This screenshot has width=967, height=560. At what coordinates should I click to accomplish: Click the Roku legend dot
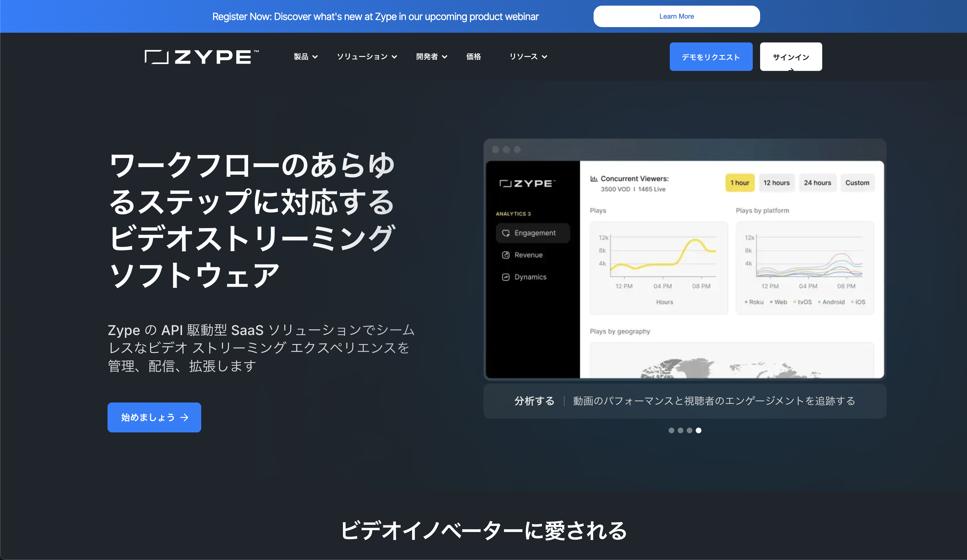[746, 302]
